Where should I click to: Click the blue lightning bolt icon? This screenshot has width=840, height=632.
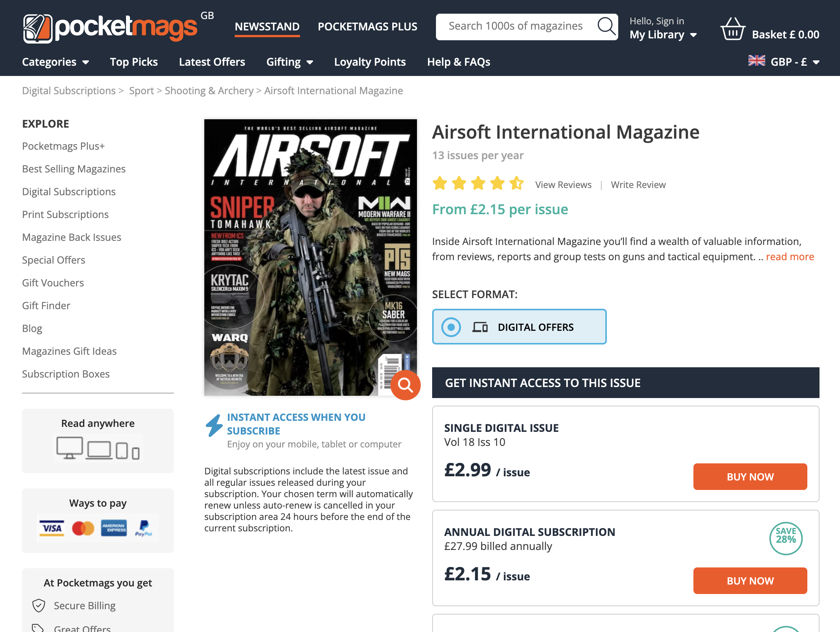[214, 425]
